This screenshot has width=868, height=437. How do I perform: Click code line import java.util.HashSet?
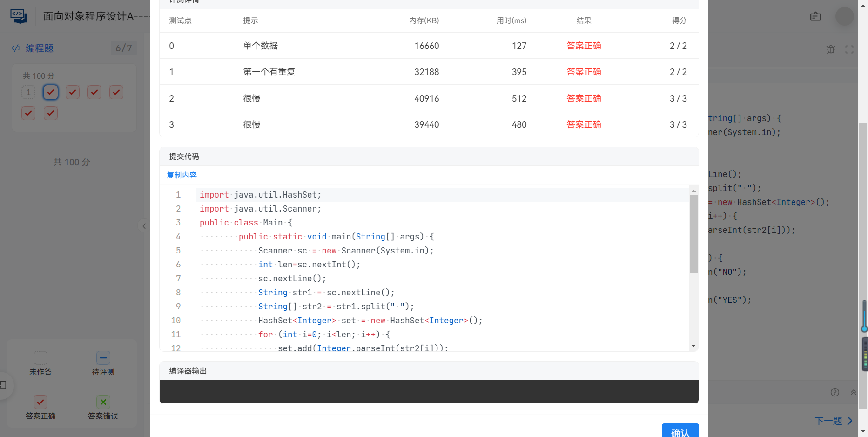click(260, 195)
